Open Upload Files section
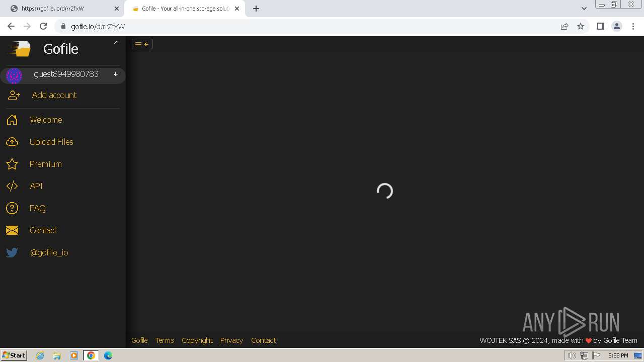This screenshot has width=644, height=362. (51, 142)
